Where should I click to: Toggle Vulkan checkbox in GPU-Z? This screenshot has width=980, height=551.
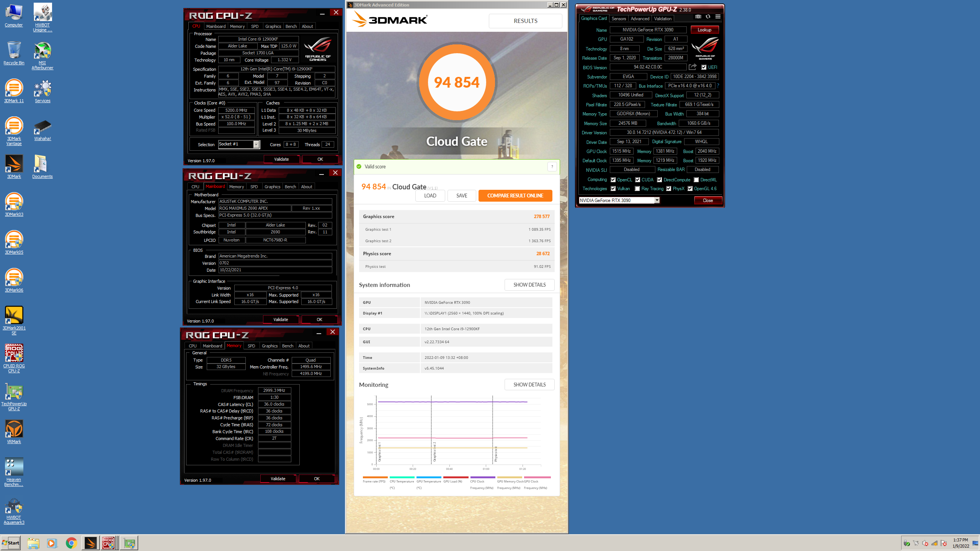613,189
